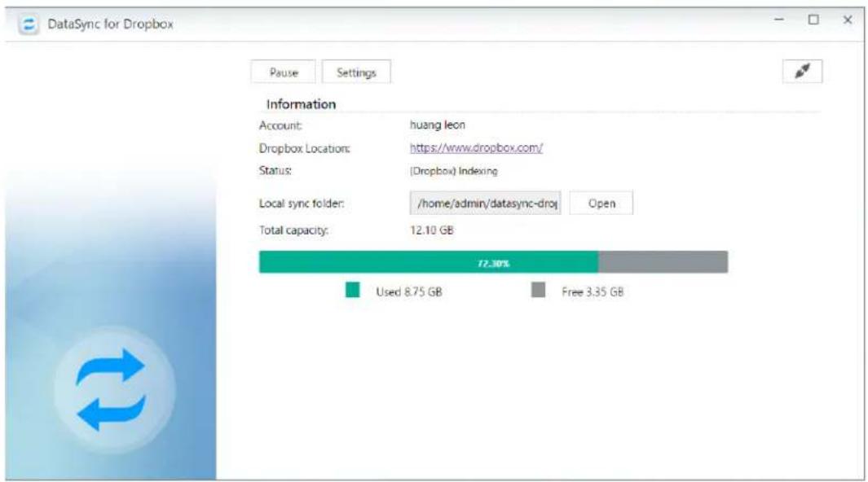Click the storage usage bar at 72.30%

click(x=493, y=262)
